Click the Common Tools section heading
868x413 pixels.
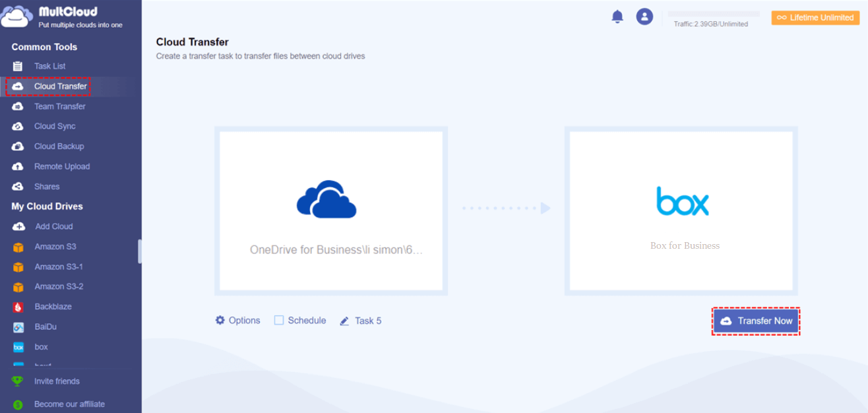point(44,47)
